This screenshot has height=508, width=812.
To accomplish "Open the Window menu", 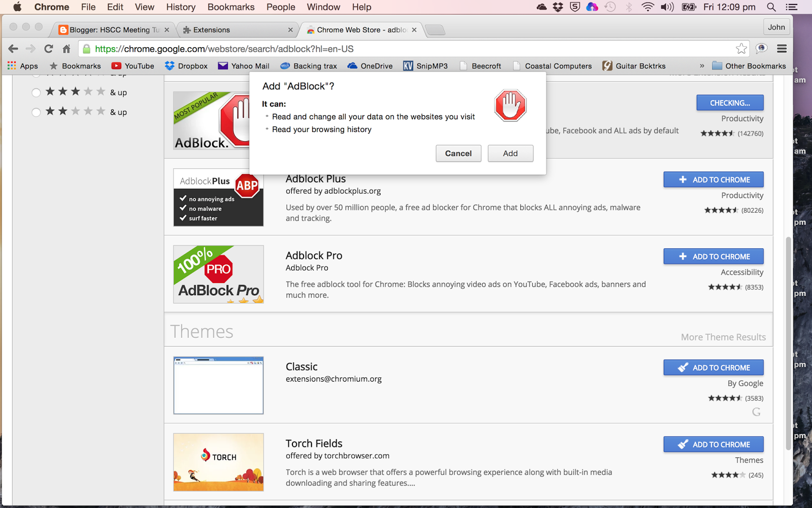I will (323, 7).
